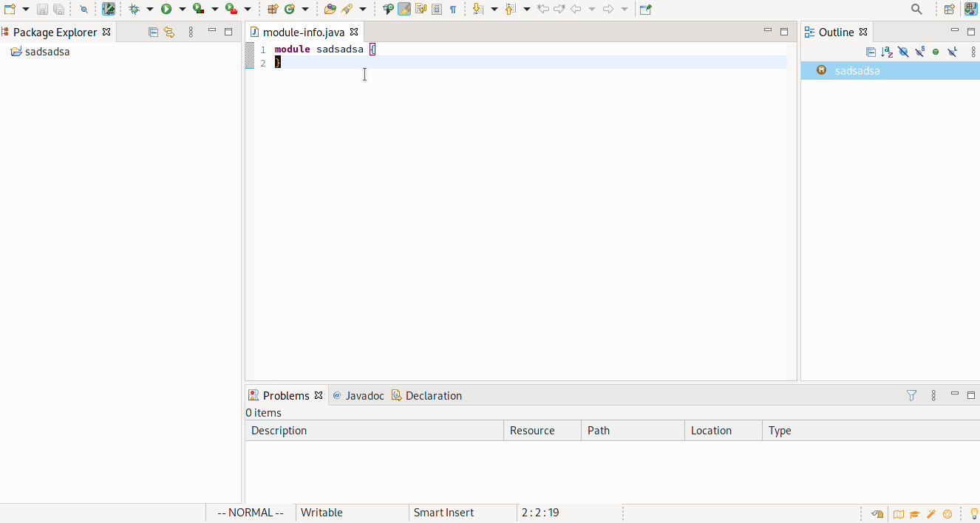Viewport: 980px width, 523px height.
Task: Toggle Hide Non-Public Members green dot
Action: pyautogui.click(x=936, y=52)
